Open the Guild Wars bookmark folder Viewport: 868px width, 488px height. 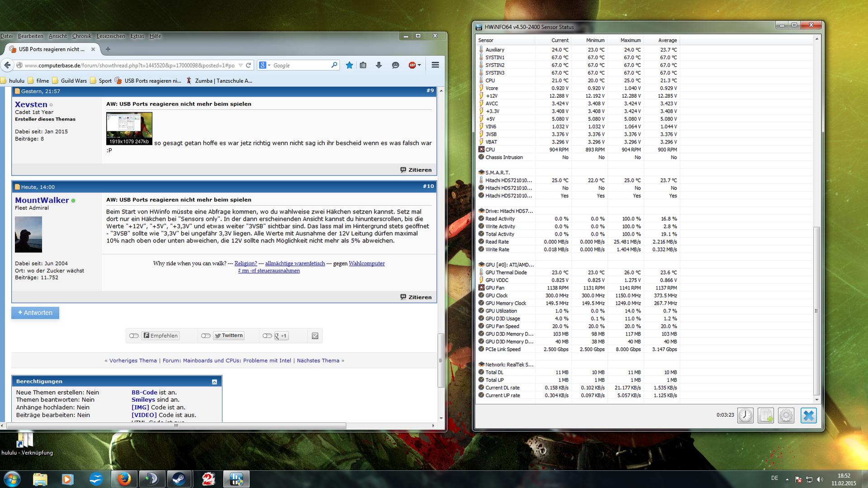(x=69, y=81)
